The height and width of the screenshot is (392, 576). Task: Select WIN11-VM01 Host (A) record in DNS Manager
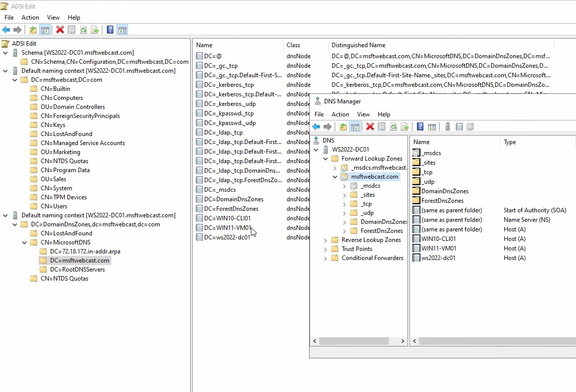coord(439,248)
